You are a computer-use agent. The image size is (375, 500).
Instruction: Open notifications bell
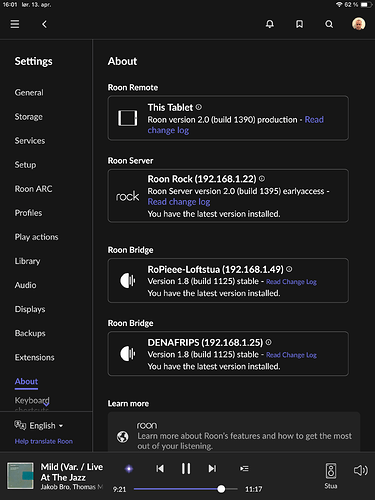[270, 24]
